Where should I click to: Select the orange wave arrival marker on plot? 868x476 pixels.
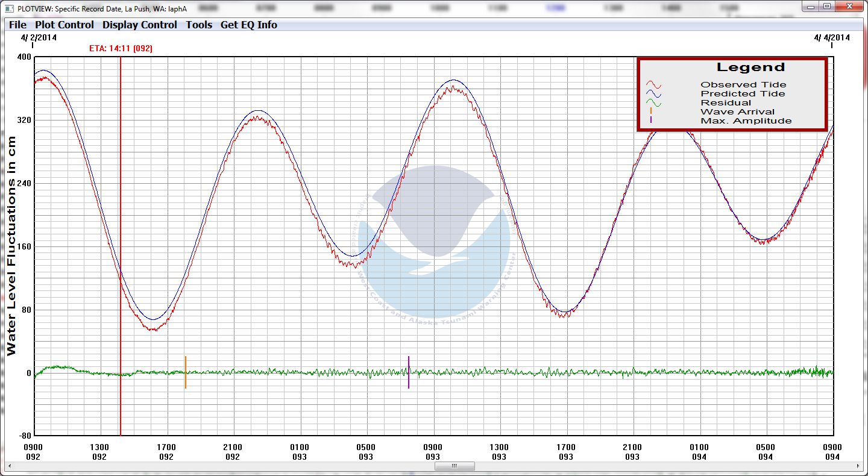click(186, 372)
